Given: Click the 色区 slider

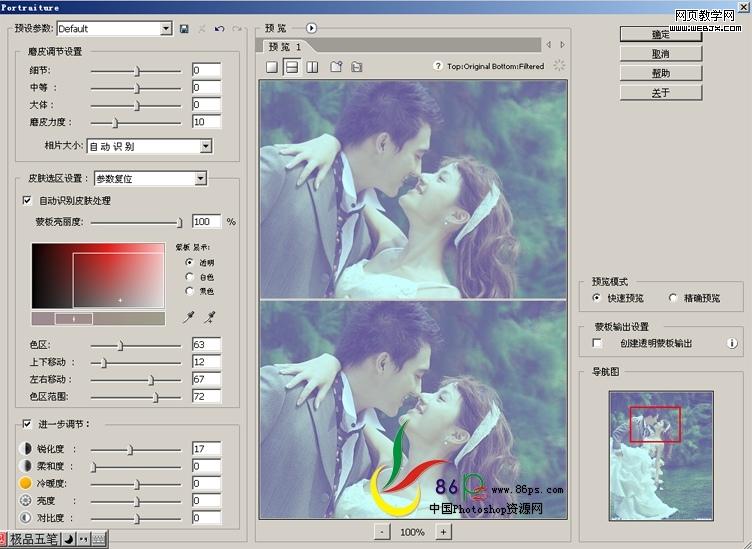Looking at the screenshot, I should coord(136,345).
